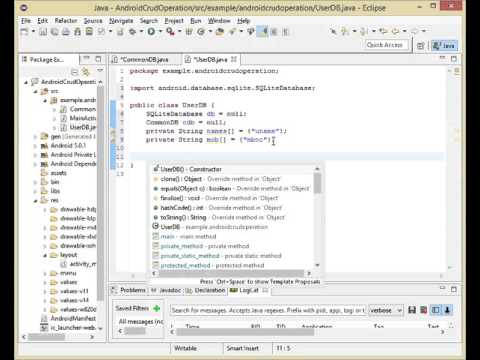Switch to the Java perspective button
This screenshot has height=360, width=480.
click(x=444, y=46)
